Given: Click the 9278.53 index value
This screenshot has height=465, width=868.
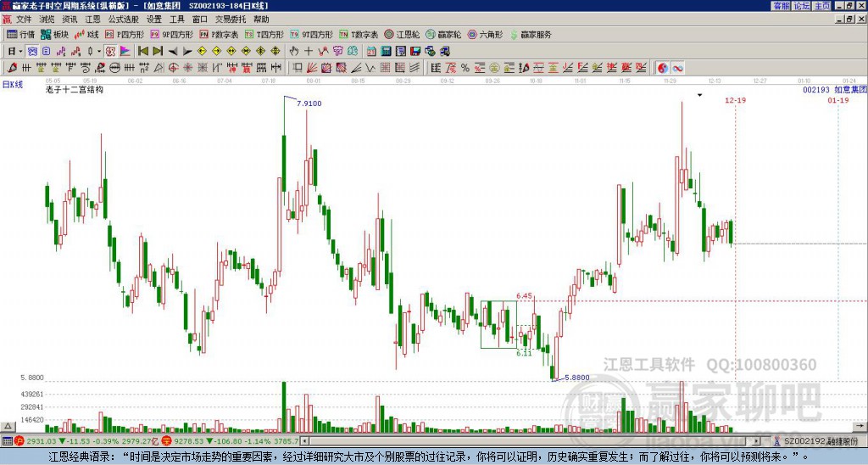Looking at the screenshot, I should pos(189,441).
